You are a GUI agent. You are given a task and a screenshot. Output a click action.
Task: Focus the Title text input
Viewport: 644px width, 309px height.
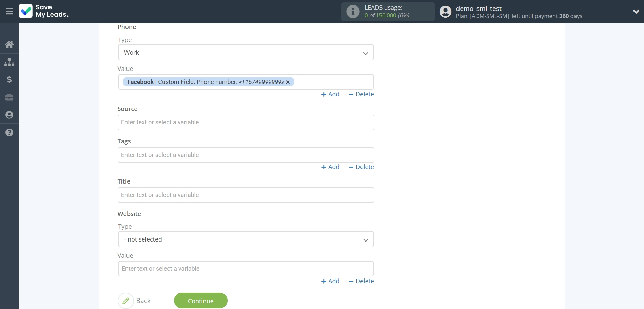coord(246,195)
